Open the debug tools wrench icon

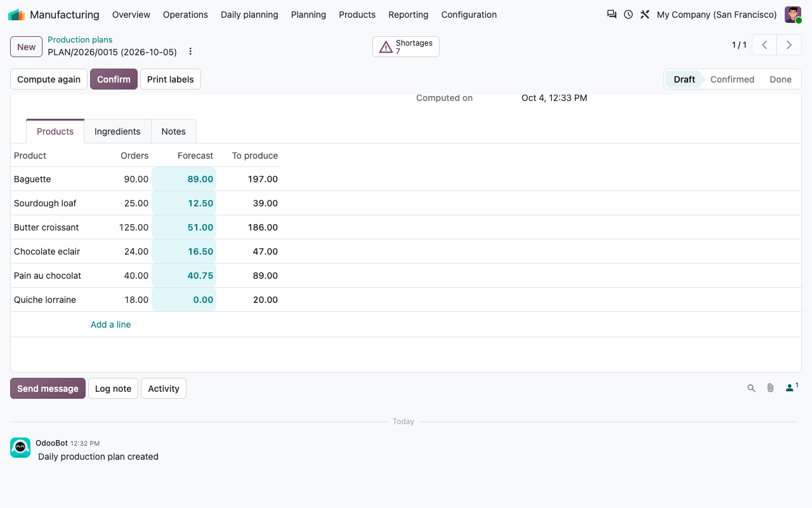click(x=645, y=15)
